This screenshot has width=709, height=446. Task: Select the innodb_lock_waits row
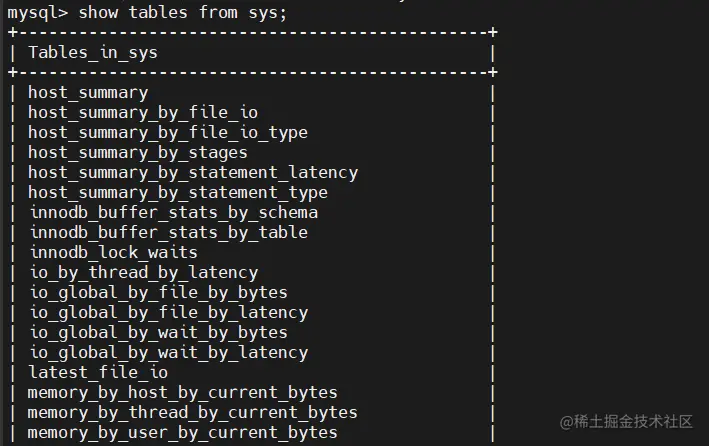112,252
